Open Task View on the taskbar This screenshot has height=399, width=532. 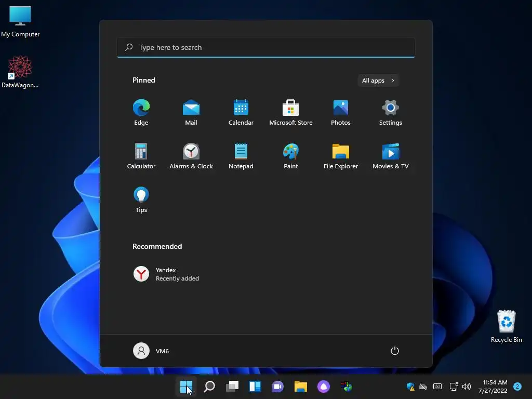tap(232, 387)
